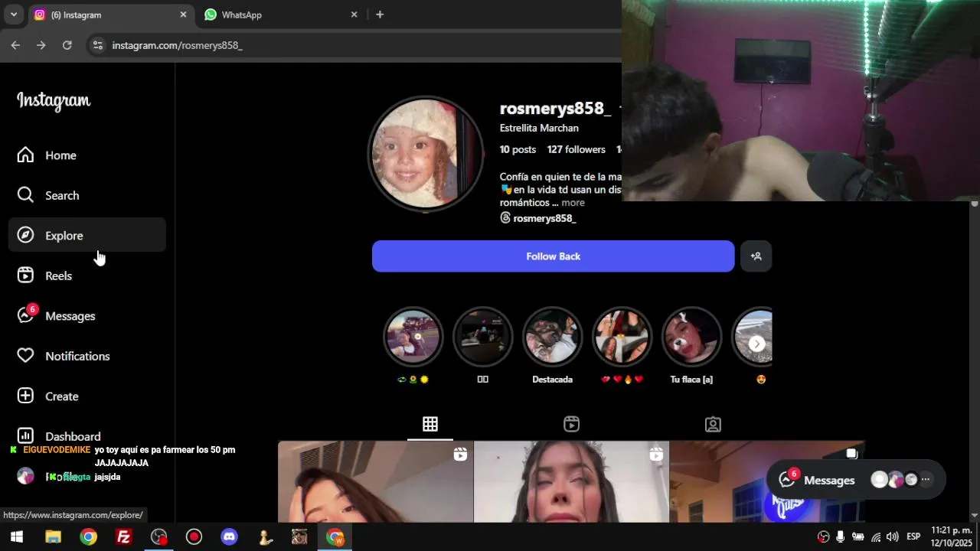Close the Instagram browser tab
Screen dimensions: 980x551
(183, 15)
